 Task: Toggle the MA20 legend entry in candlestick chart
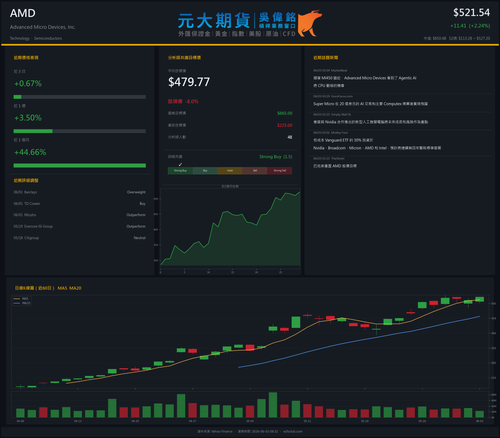pyautogui.click(x=22, y=303)
